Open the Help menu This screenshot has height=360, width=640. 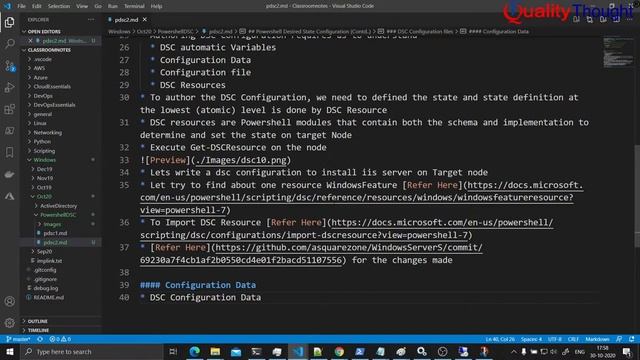point(156,6)
